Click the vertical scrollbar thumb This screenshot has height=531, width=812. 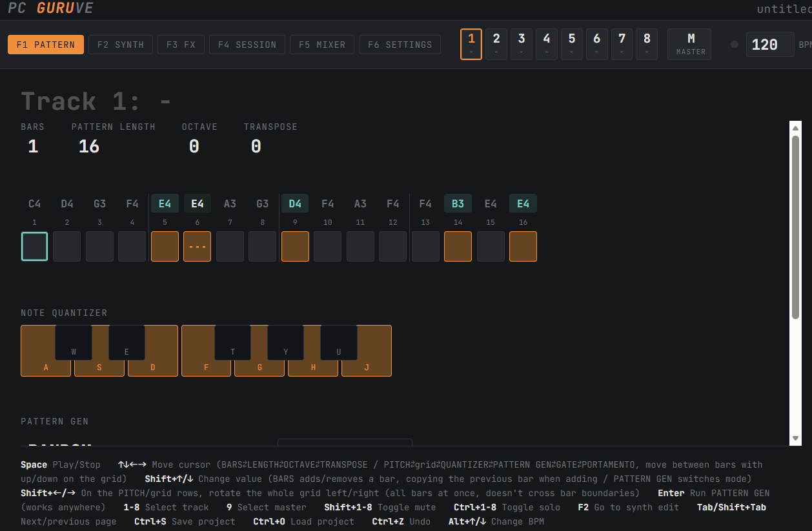795,227
